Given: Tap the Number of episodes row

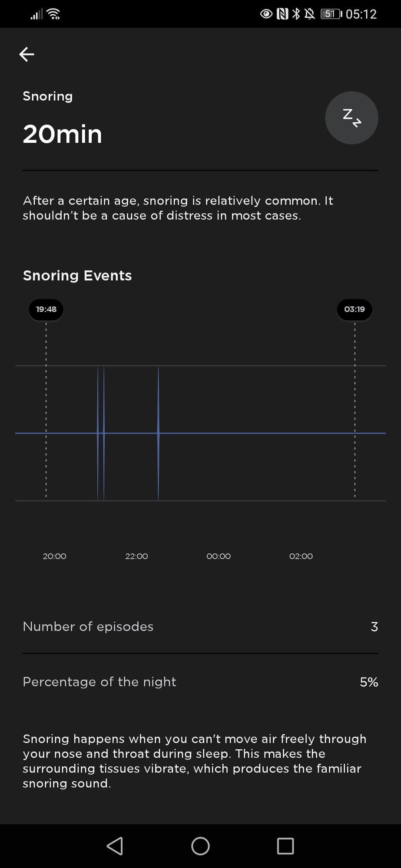Looking at the screenshot, I should tap(200, 626).
